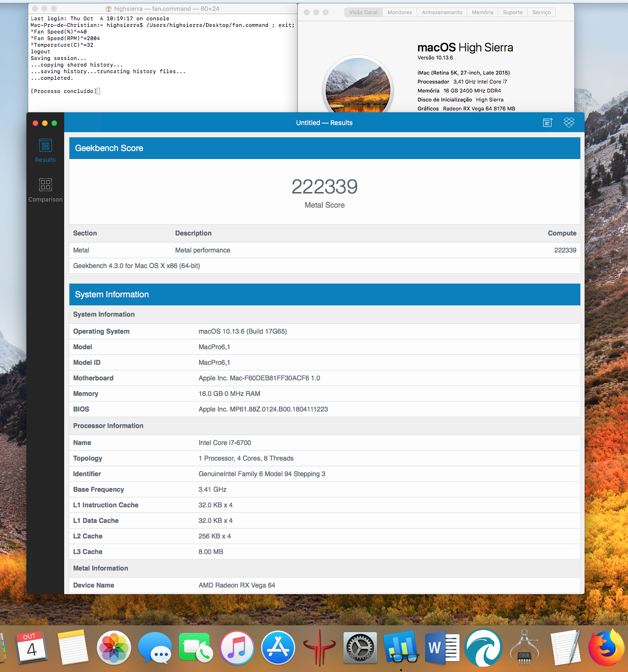Screen dimensions: 628x672
Task: Open the Comparison view in Geekbench sidebar
Action: click(45, 190)
